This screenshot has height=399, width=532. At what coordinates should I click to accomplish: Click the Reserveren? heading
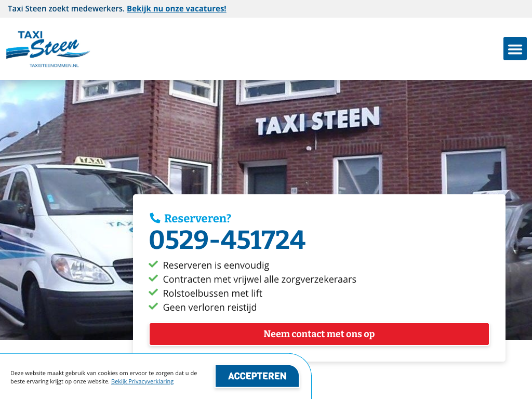(x=197, y=218)
